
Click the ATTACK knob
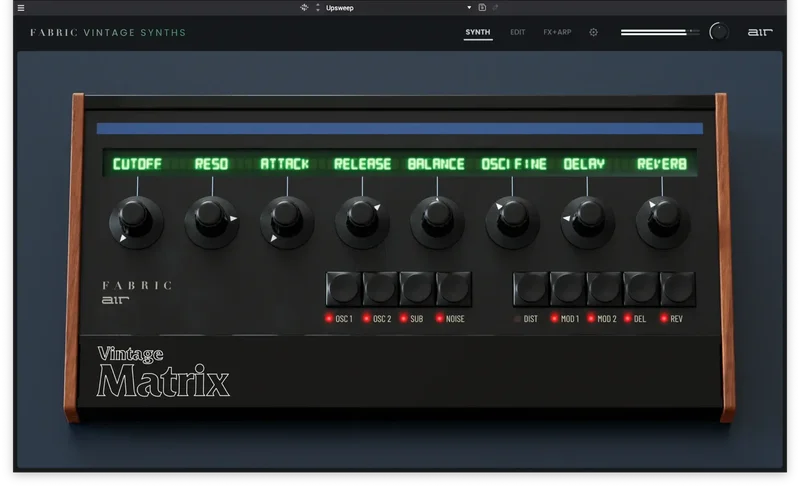[x=286, y=222]
